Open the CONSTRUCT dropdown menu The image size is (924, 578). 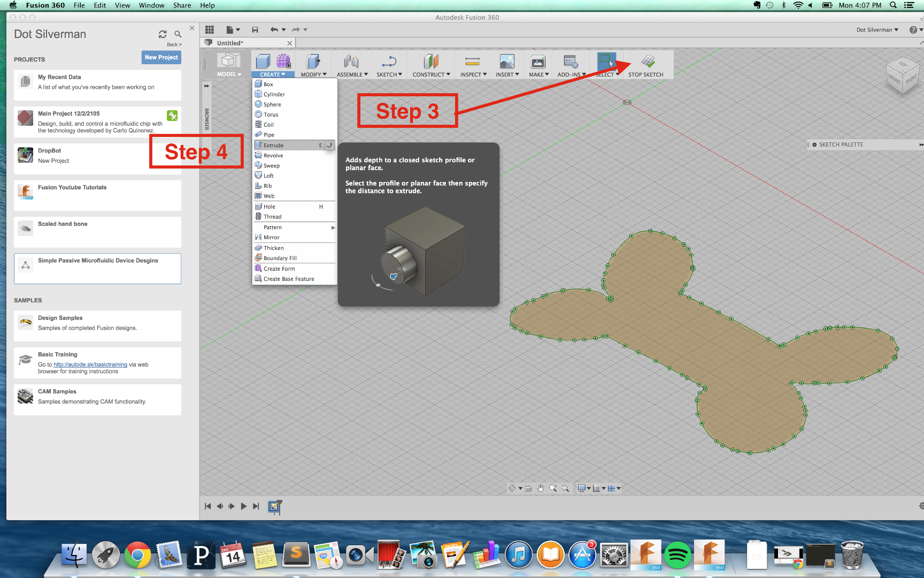click(432, 75)
